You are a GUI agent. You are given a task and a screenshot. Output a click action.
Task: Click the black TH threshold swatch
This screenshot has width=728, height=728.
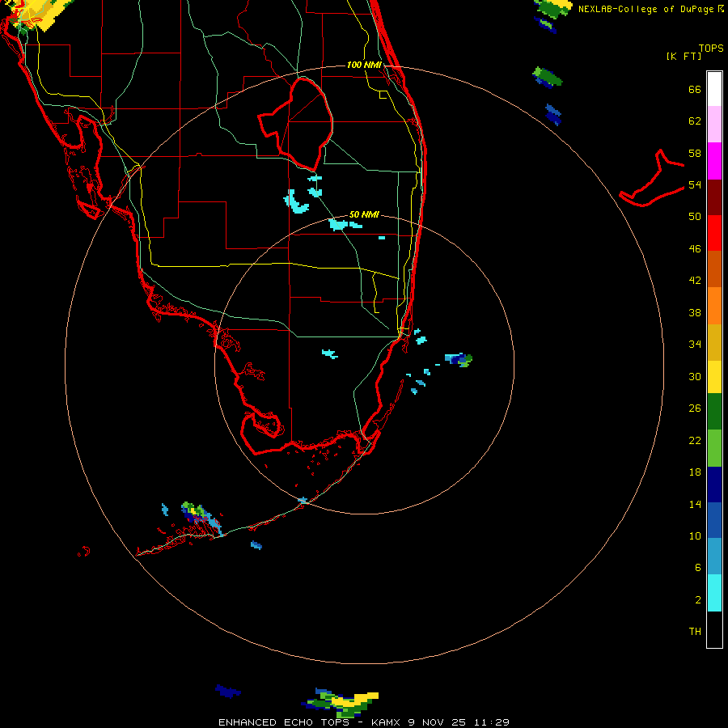pos(714,629)
